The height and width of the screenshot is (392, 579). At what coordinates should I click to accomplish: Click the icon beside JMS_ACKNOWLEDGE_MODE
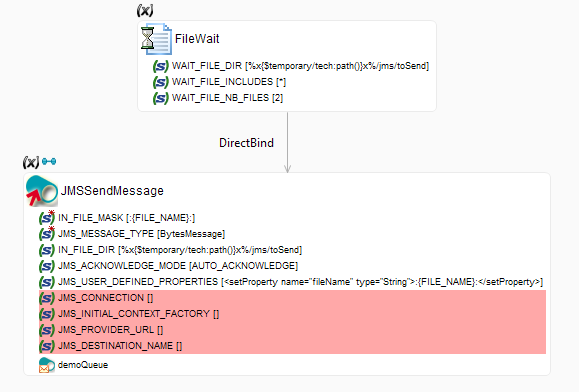[47, 266]
